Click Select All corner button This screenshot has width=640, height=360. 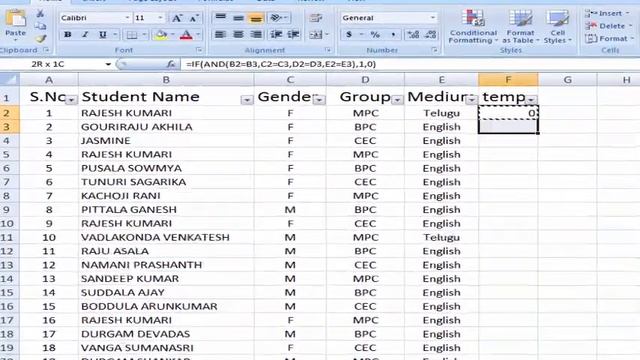pyautogui.click(x=9, y=79)
